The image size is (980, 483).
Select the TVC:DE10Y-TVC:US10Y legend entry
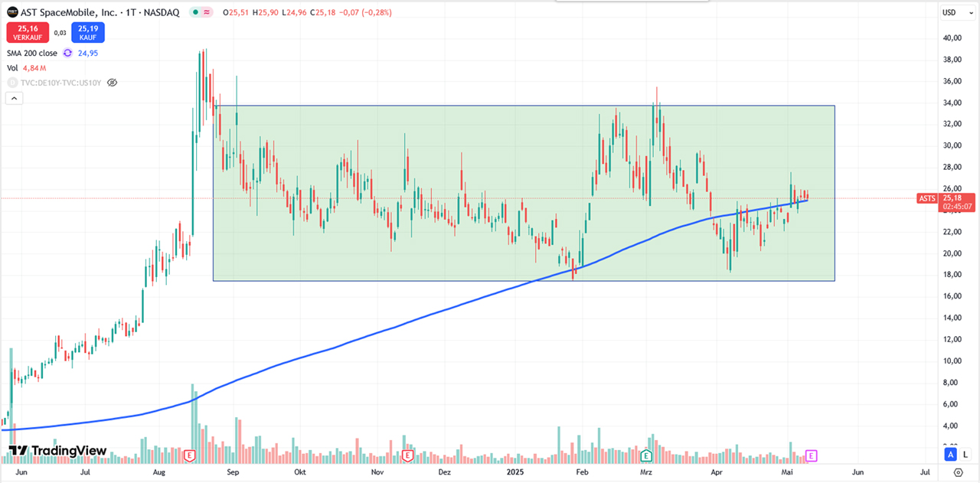(x=60, y=82)
